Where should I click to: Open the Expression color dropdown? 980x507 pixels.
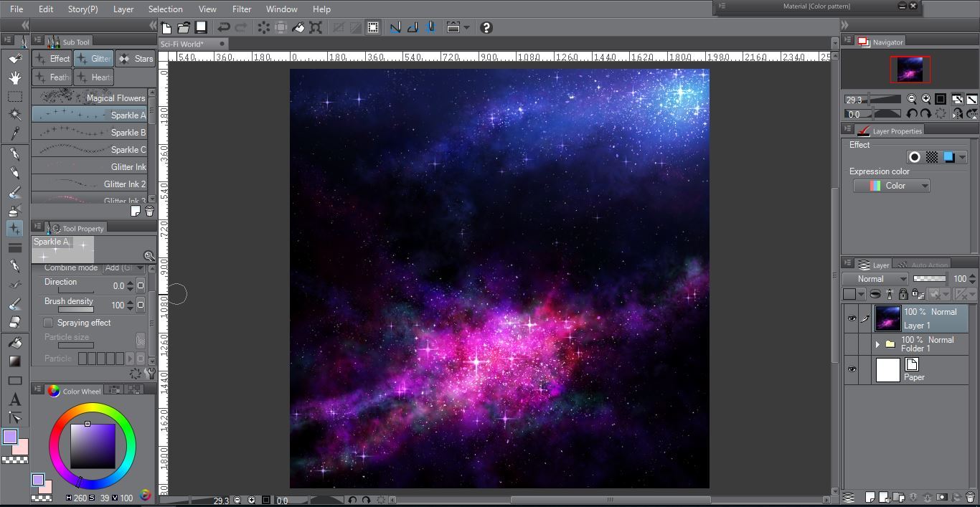(x=892, y=186)
